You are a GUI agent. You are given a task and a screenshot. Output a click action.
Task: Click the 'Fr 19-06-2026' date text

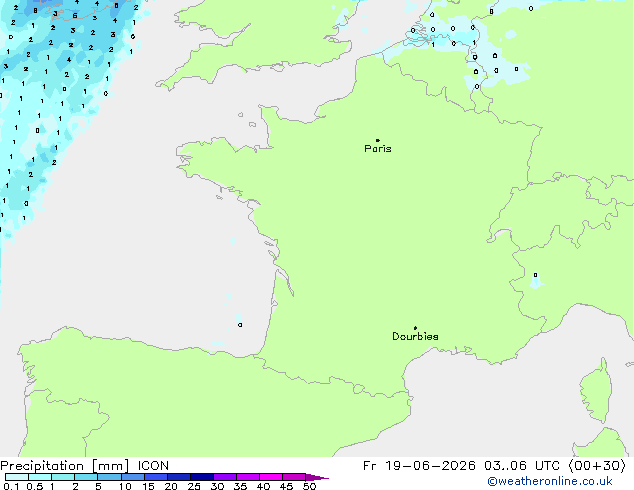[419, 466]
